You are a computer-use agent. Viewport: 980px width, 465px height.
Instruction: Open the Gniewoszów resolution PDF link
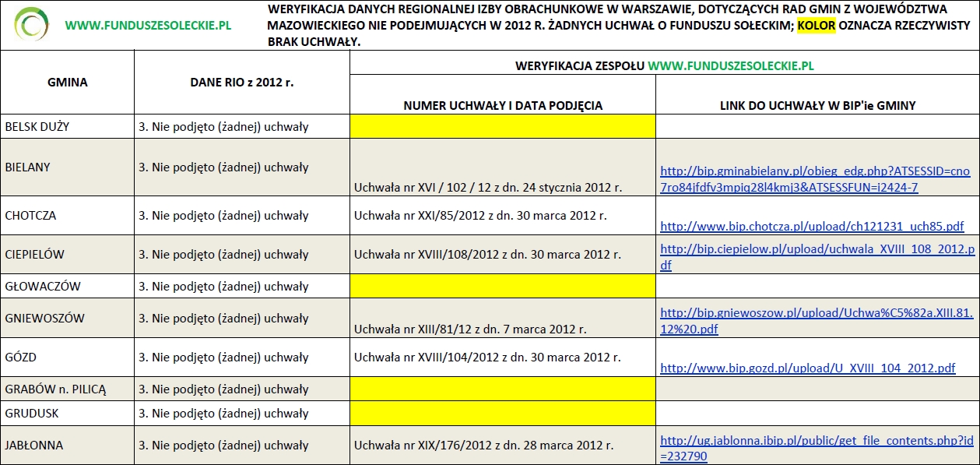point(816,321)
